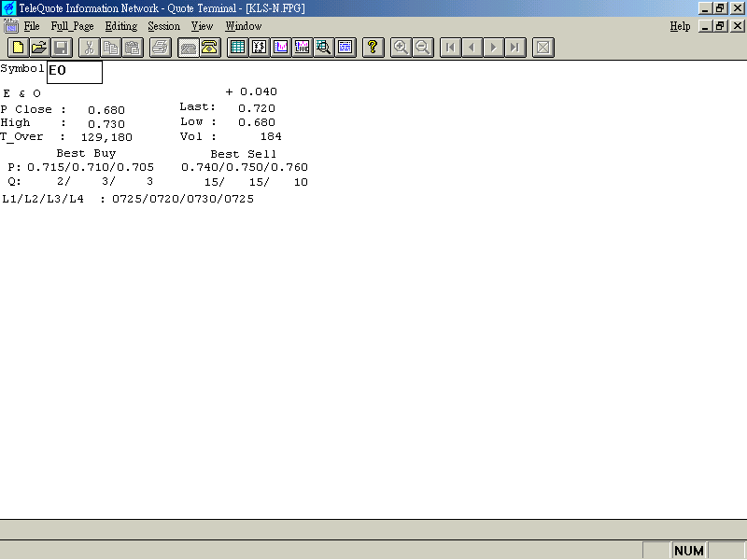Viewport: 747px width, 560px height.
Task: Click the High value 0.730
Action: 106,124
